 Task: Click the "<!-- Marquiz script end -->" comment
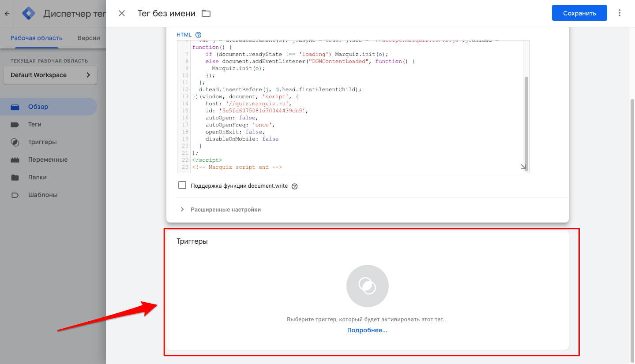pos(237,167)
